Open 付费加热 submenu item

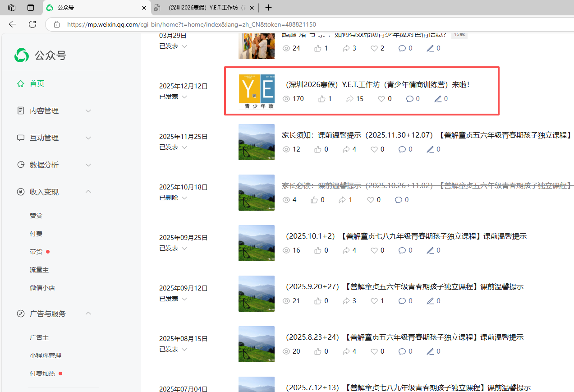[42, 374]
